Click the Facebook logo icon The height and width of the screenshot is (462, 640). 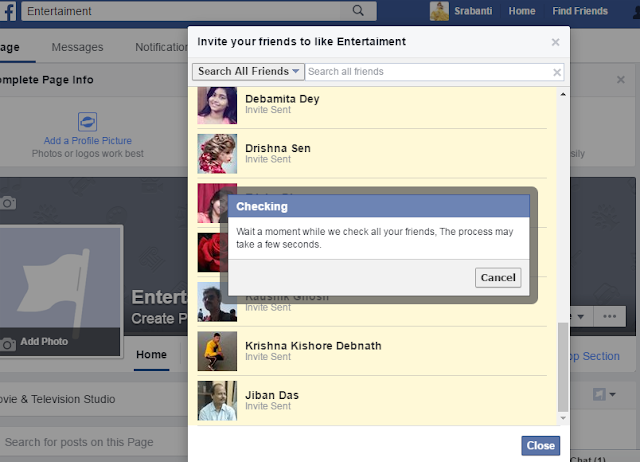8,11
